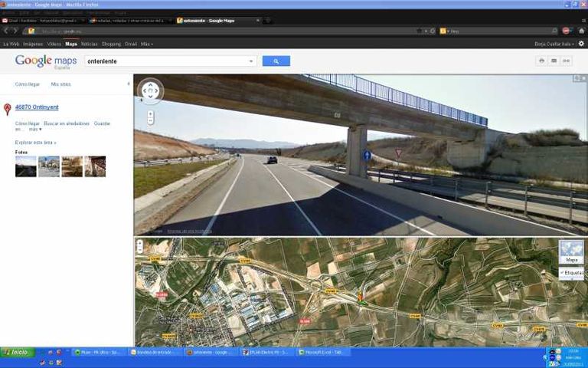Toggle the Etiquetas labels checkbox

pyautogui.click(x=571, y=272)
